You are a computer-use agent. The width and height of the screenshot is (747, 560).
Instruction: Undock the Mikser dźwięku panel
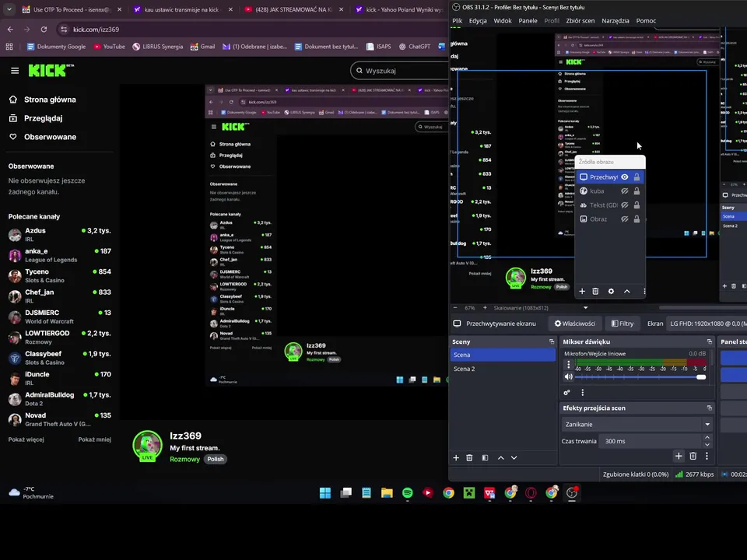pos(710,341)
